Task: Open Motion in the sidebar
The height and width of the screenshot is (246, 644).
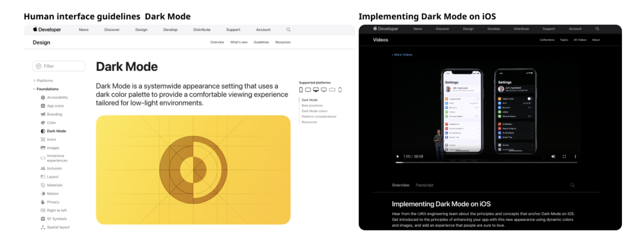Action: tap(50, 193)
